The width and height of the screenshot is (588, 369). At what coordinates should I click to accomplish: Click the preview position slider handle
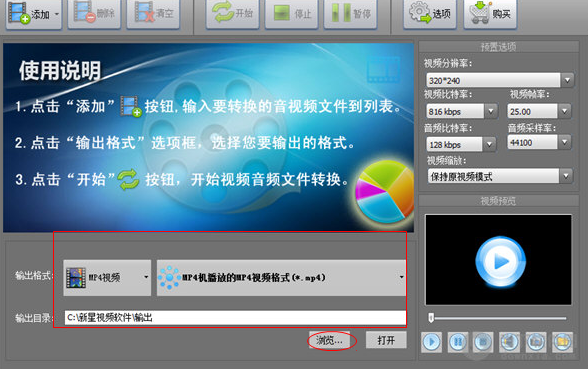pos(431,318)
